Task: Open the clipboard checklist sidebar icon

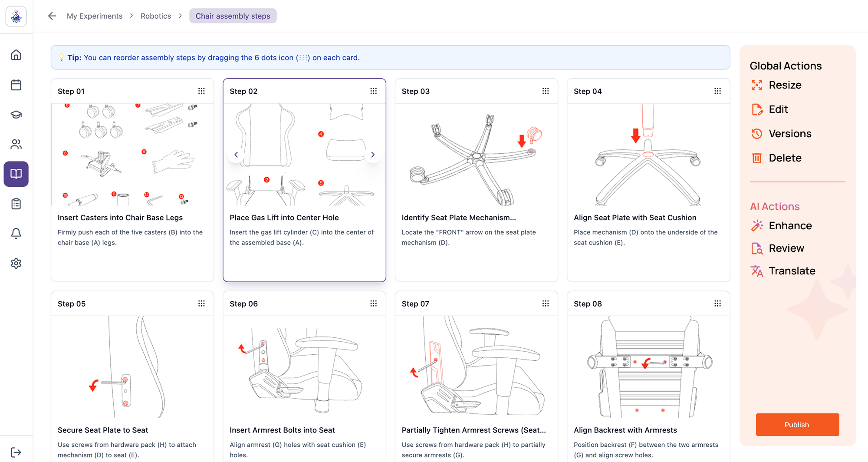Action: (x=16, y=204)
